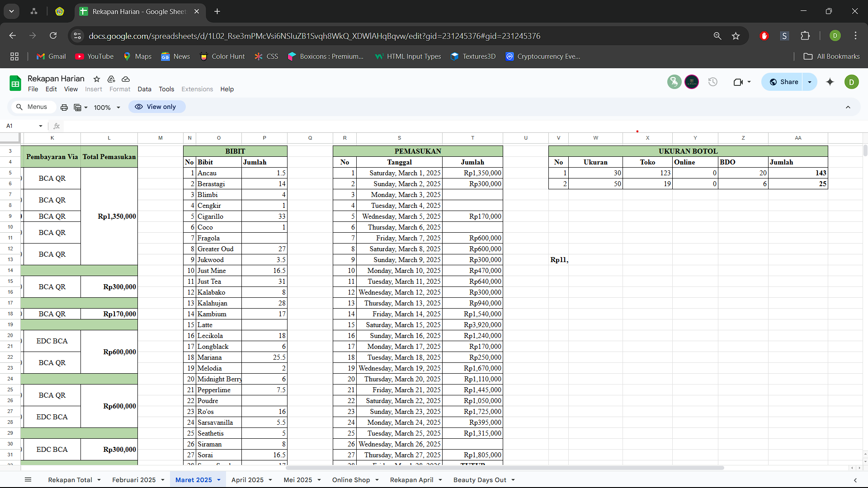Collapse the toolbar with chevron
This screenshot has height=488, width=868.
pyautogui.click(x=848, y=107)
